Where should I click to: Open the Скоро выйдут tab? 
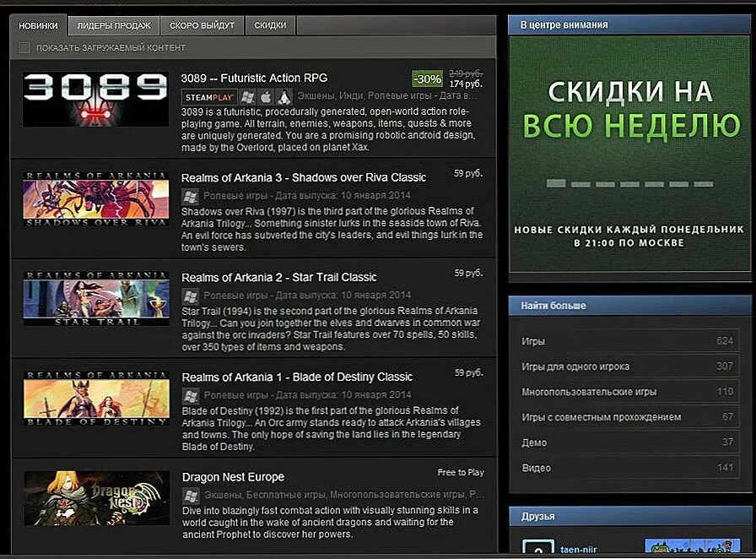202,25
